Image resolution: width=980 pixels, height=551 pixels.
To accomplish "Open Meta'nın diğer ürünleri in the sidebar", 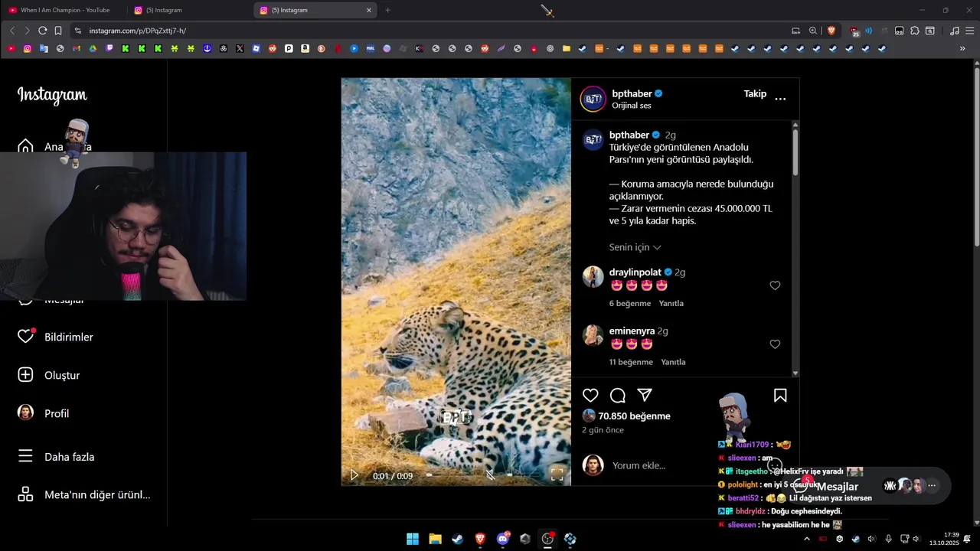I will 84,494.
